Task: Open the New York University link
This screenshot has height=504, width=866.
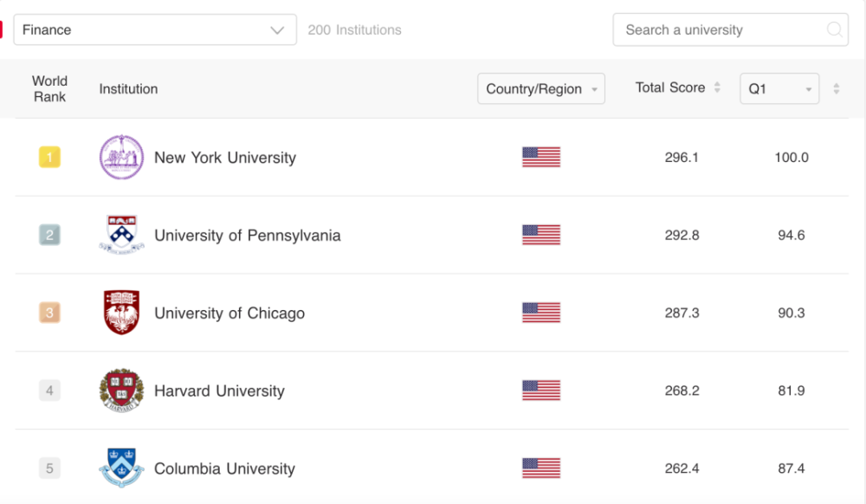Action: [225, 158]
